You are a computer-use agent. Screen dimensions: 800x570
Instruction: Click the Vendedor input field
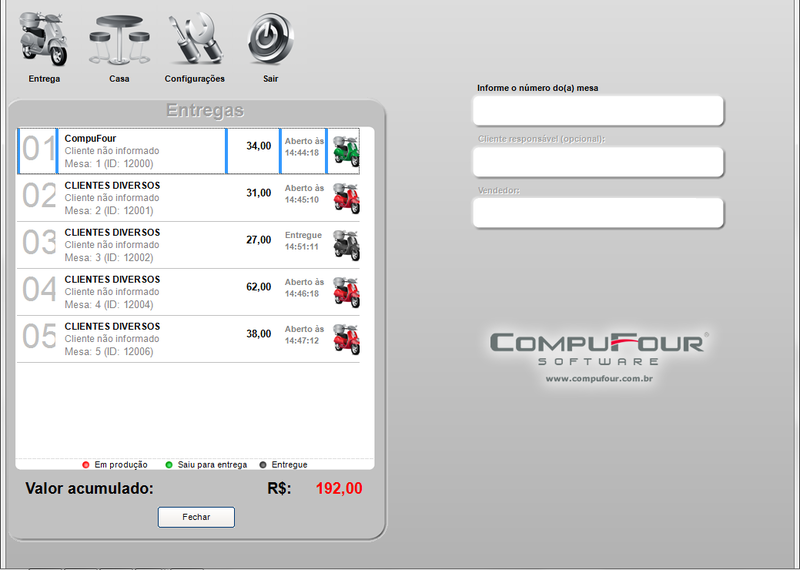click(598, 213)
